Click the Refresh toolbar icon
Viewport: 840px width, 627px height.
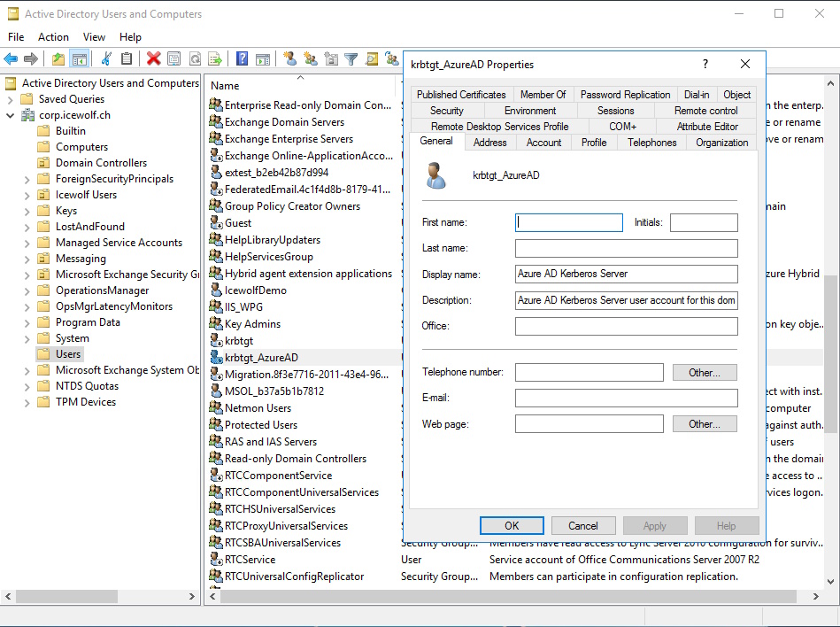pos(195,58)
